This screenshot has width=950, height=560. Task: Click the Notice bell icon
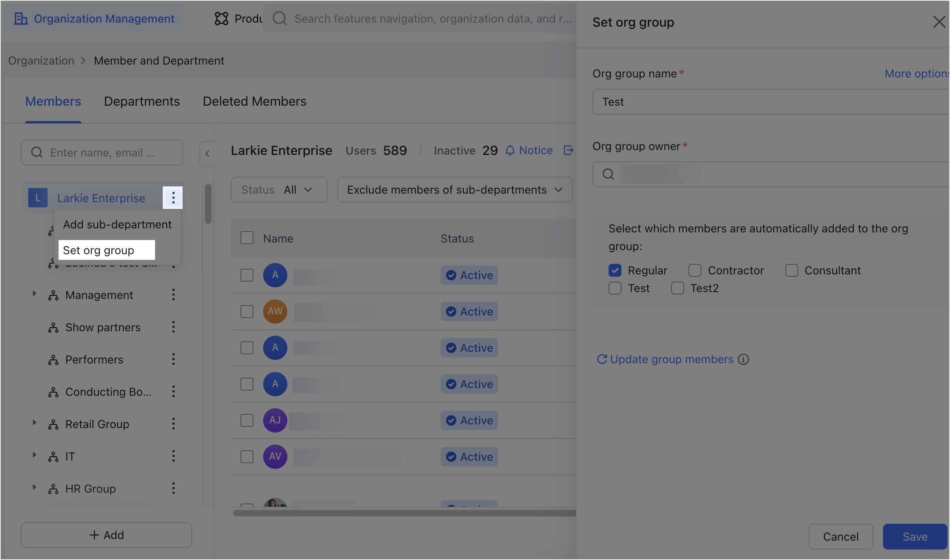click(x=510, y=150)
